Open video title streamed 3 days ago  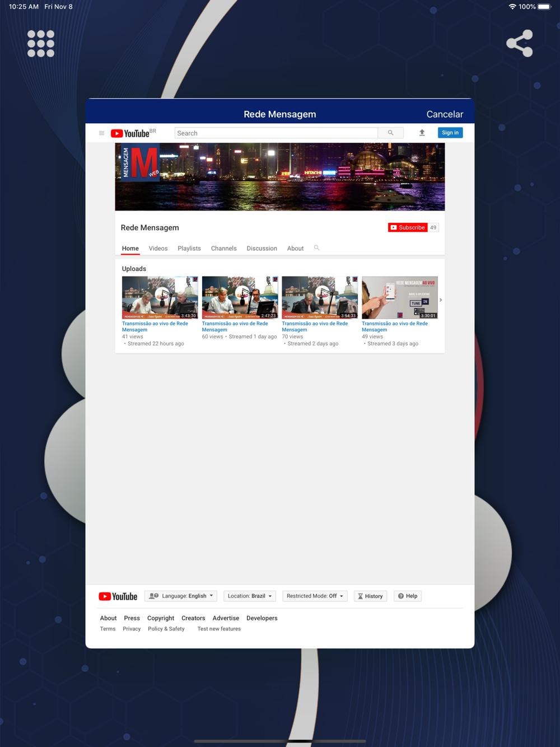[395, 326]
